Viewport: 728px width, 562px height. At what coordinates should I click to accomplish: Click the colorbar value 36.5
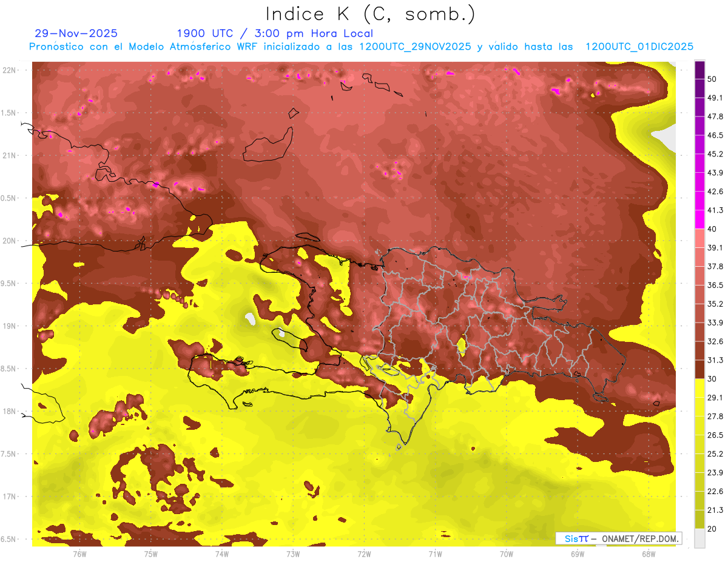coord(715,285)
